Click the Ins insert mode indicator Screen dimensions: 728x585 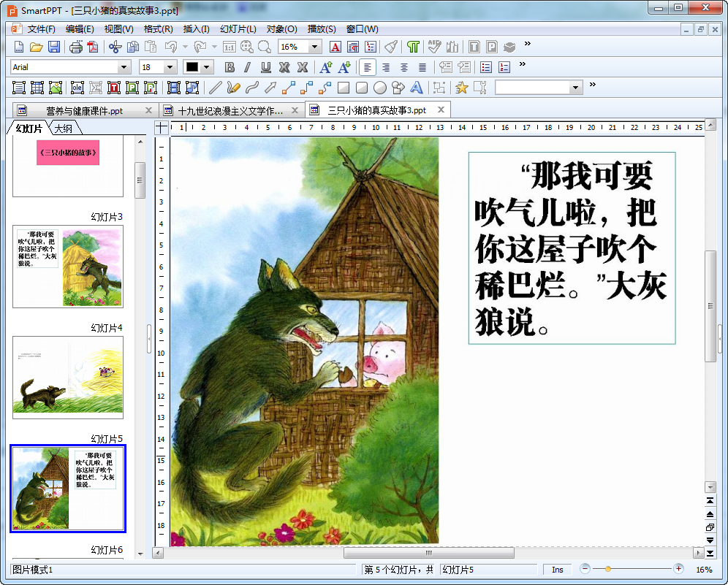coord(557,570)
